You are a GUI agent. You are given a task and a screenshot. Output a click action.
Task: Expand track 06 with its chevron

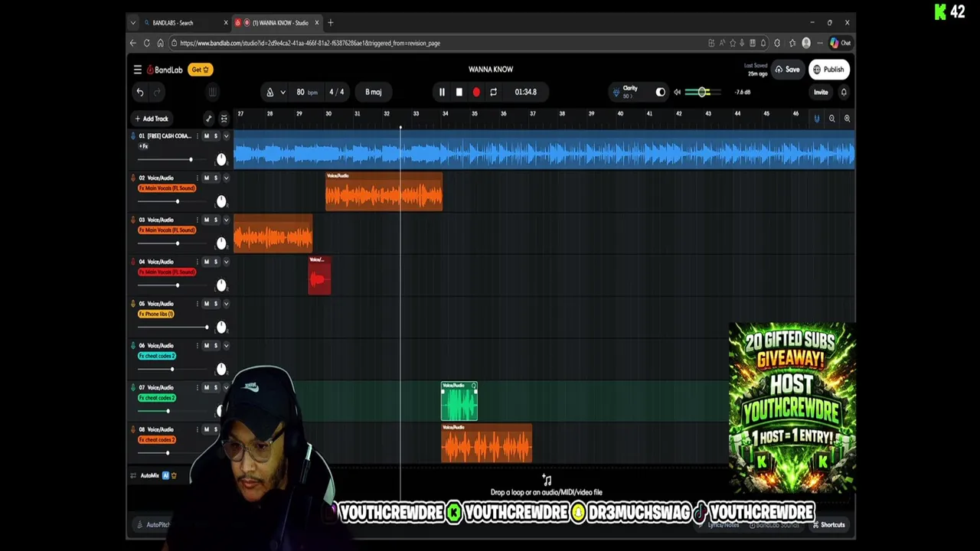226,346
